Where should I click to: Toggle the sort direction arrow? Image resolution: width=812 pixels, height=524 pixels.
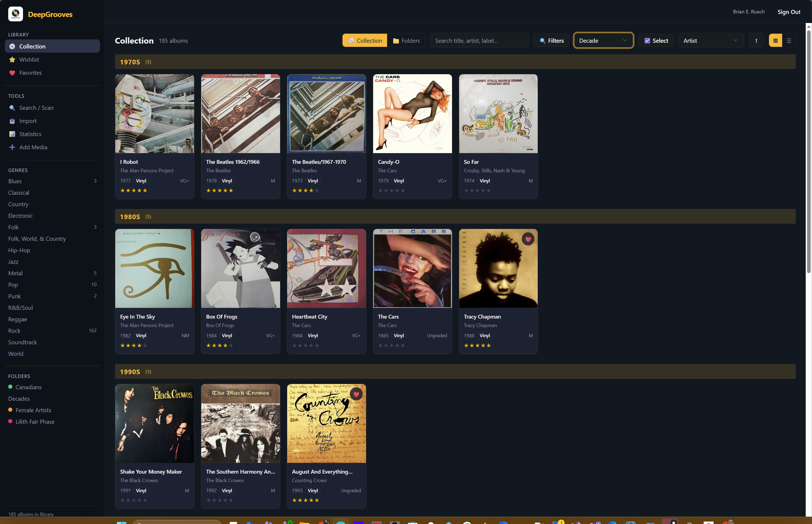point(756,40)
